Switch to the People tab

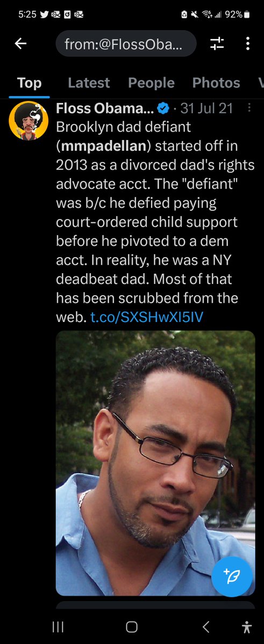pos(151,83)
